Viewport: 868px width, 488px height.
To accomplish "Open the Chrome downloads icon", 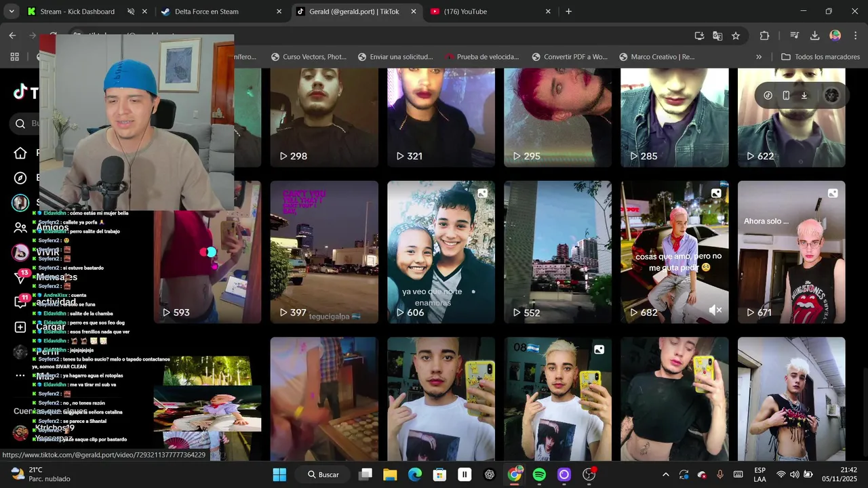I will [815, 35].
